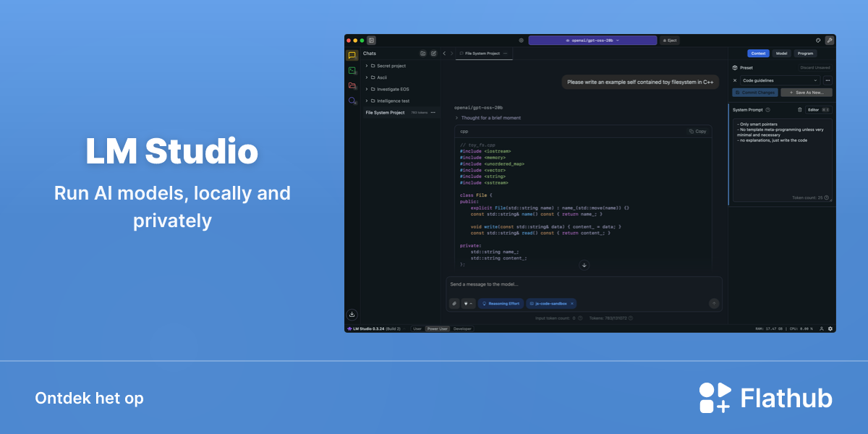Toggle the wrench settings panel icon

click(830, 41)
